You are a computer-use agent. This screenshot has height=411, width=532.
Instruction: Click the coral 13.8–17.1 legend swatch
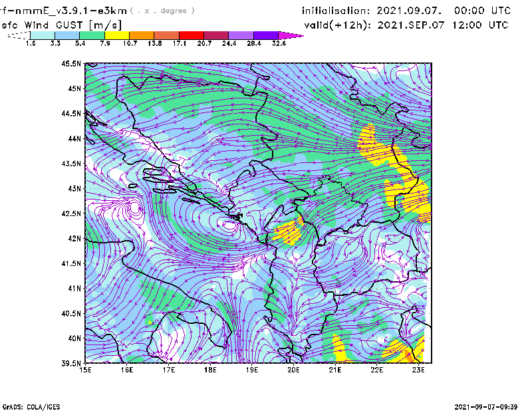click(x=166, y=35)
